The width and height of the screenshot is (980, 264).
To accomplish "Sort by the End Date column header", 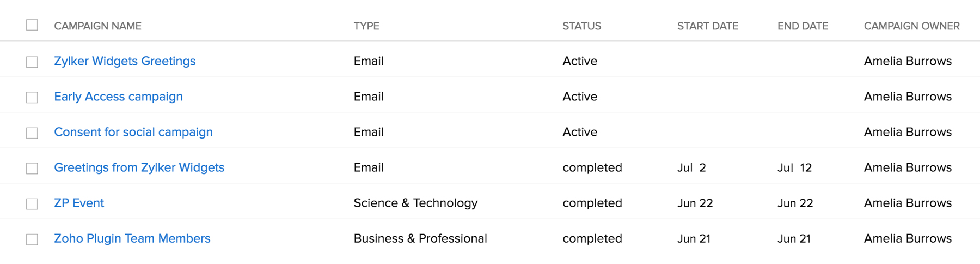I will [x=803, y=26].
